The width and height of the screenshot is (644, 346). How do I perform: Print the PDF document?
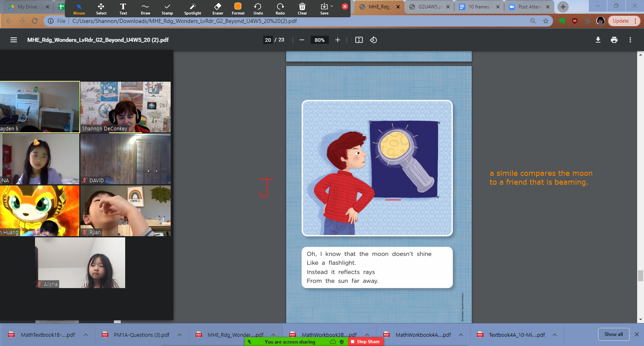click(614, 40)
